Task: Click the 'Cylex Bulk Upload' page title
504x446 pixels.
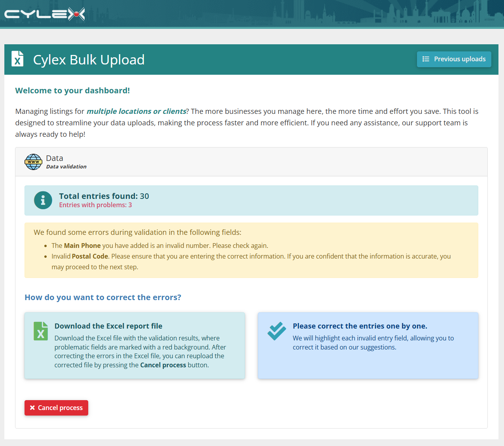Action: pyautogui.click(x=89, y=60)
